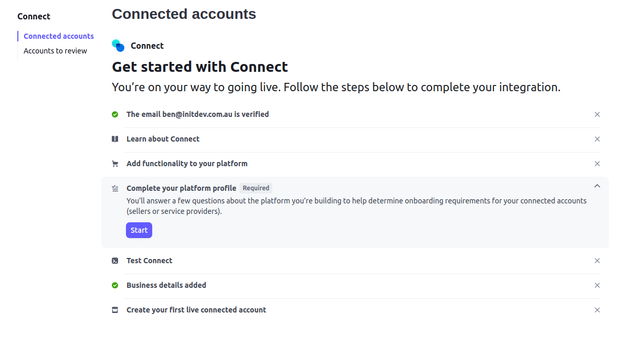This screenshot has height=356, width=644.
Task: Expand the Test Connect task row
Action: 149,261
